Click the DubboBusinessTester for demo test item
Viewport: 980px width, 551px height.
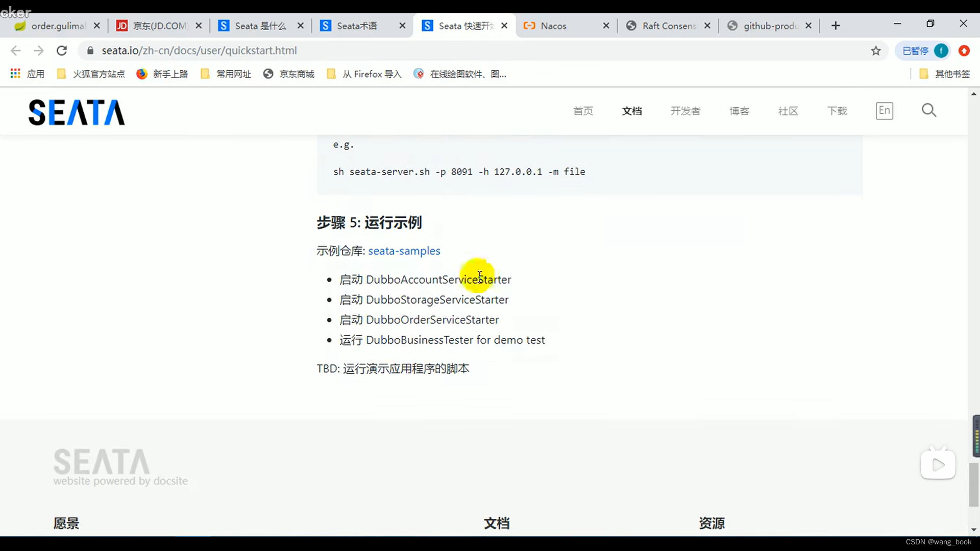point(442,340)
